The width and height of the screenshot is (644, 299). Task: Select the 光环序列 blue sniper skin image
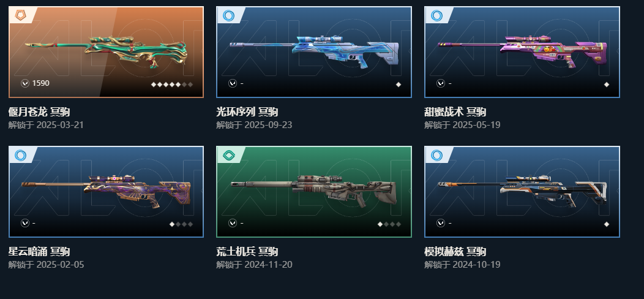pos(314,52)
